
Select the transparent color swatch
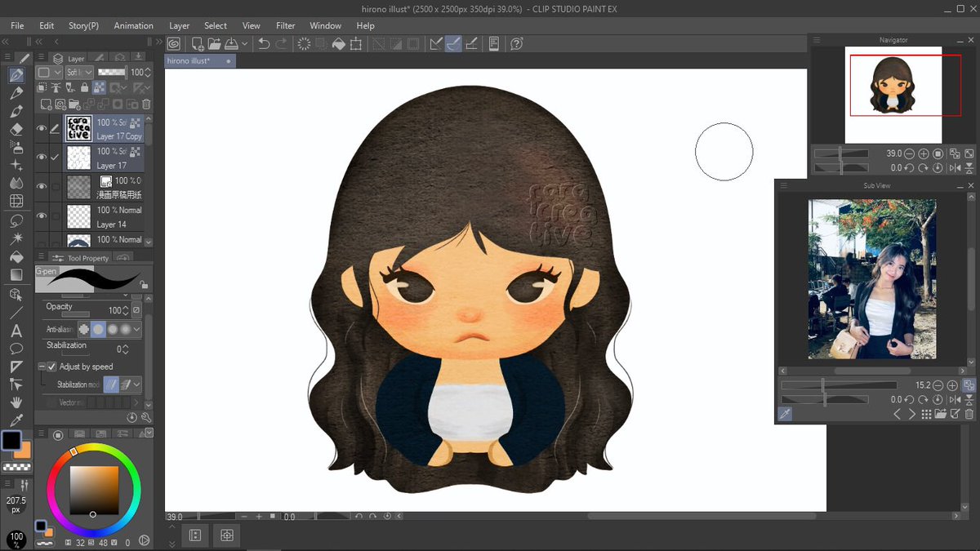coord(16,468)
